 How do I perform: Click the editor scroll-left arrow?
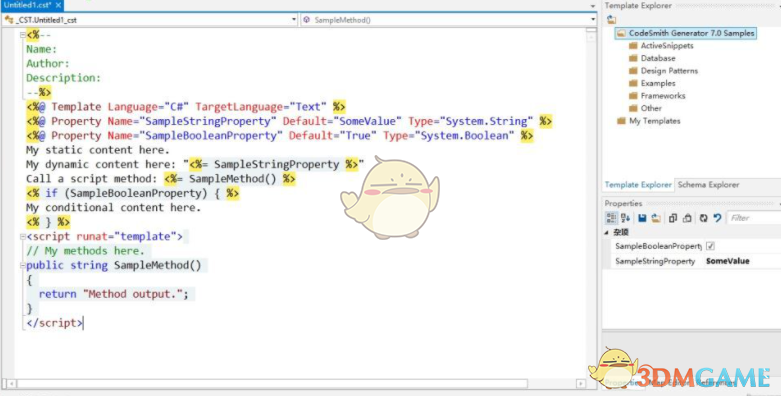(11, 384)
